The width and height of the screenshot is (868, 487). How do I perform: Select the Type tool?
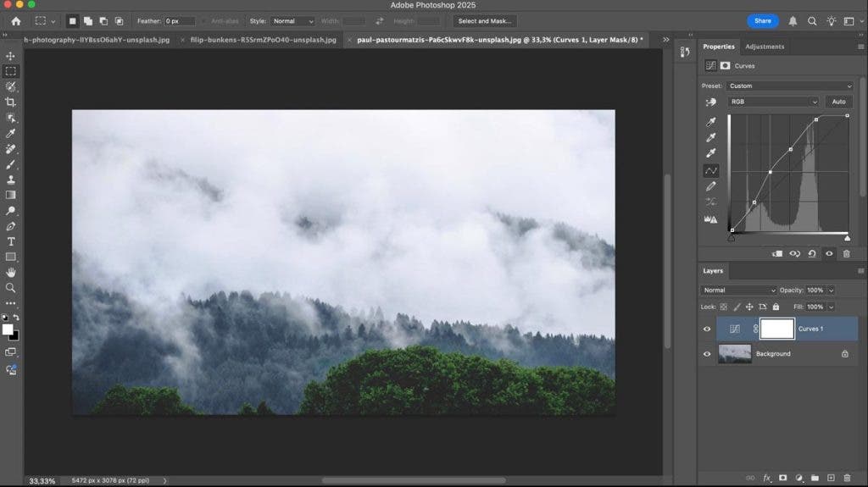pyautogui.click(x=10, y=242)
